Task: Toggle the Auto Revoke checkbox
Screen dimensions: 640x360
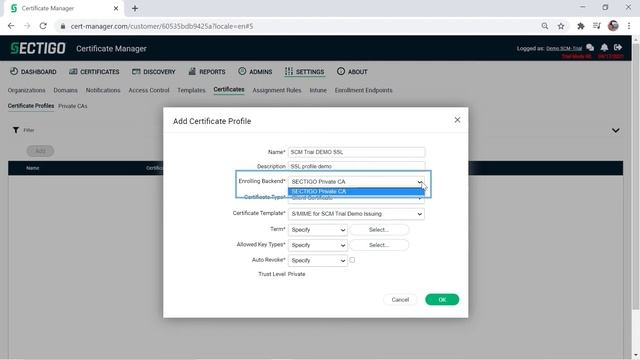Action: 352,260
